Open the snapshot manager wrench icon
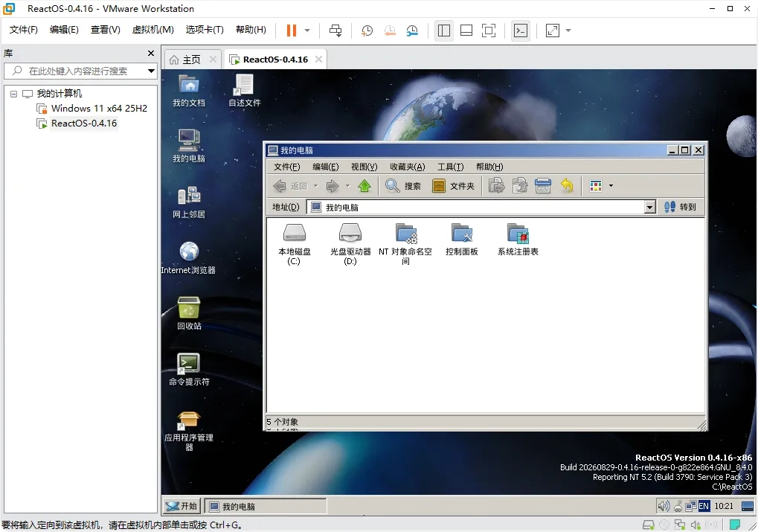Image resolution: width=758 pixels, height=532 pixels. click(412, 31)
